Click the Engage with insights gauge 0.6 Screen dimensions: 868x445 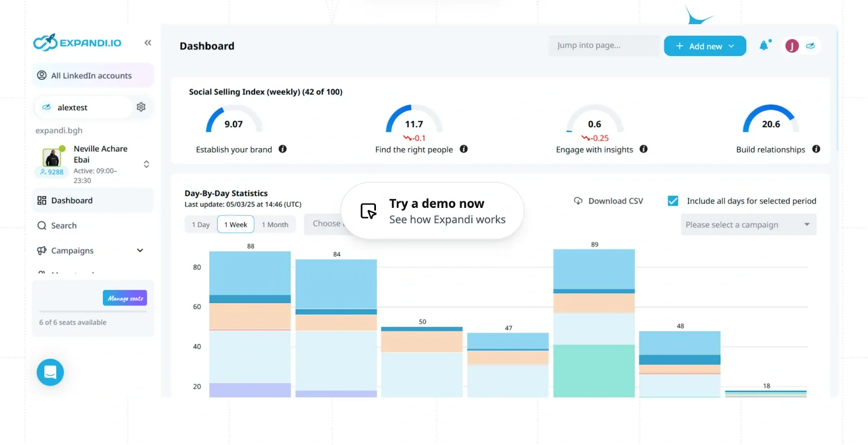(x=595, y=119)
